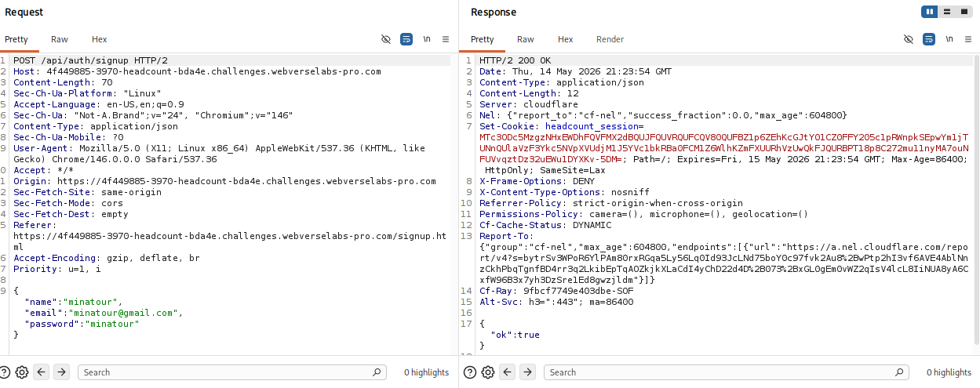
Task: Click '0 highlights' under the Request panel
Action: click(x=426, y=372)
